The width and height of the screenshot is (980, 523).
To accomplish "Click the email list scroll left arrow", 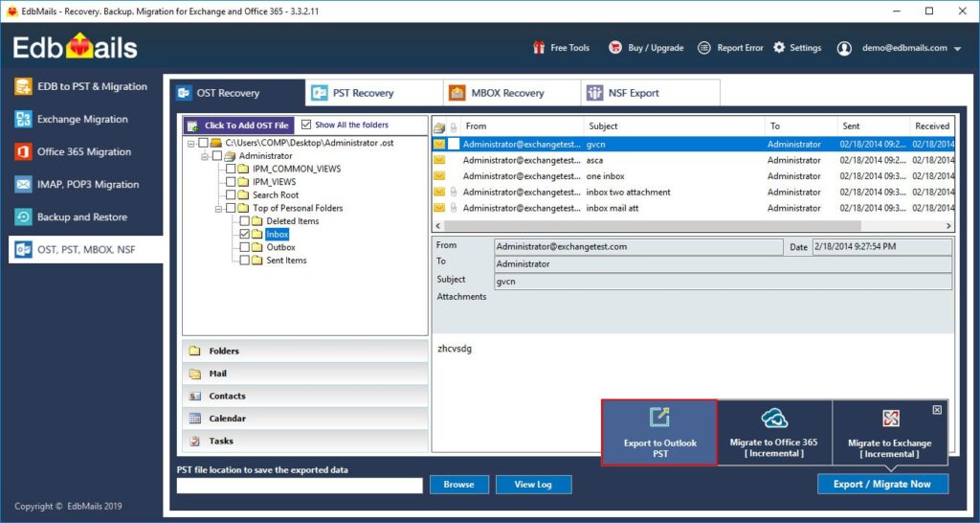I will (437, 226).
